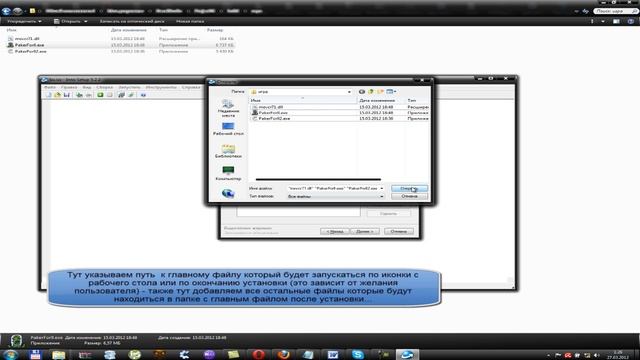This screenshot has height=360, width=640.
Task: Click Help icon in Inno Setup toolbar
Action: pyautogui.click(x=143, y=95)
